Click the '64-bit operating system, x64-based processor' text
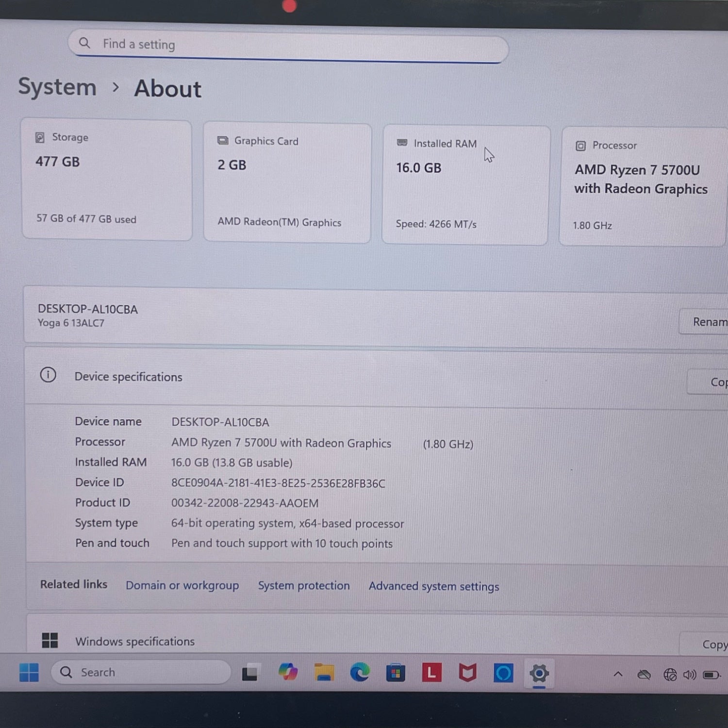Viewport: 728px width, 728px height. click(287, 524)
